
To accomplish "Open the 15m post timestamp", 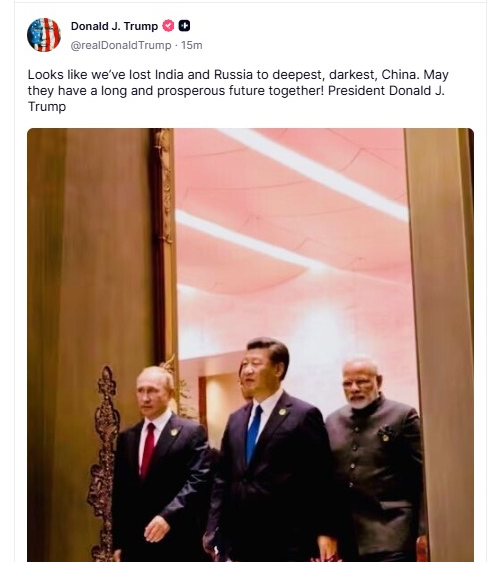I will pyautogui.click(x=192, y=45).
